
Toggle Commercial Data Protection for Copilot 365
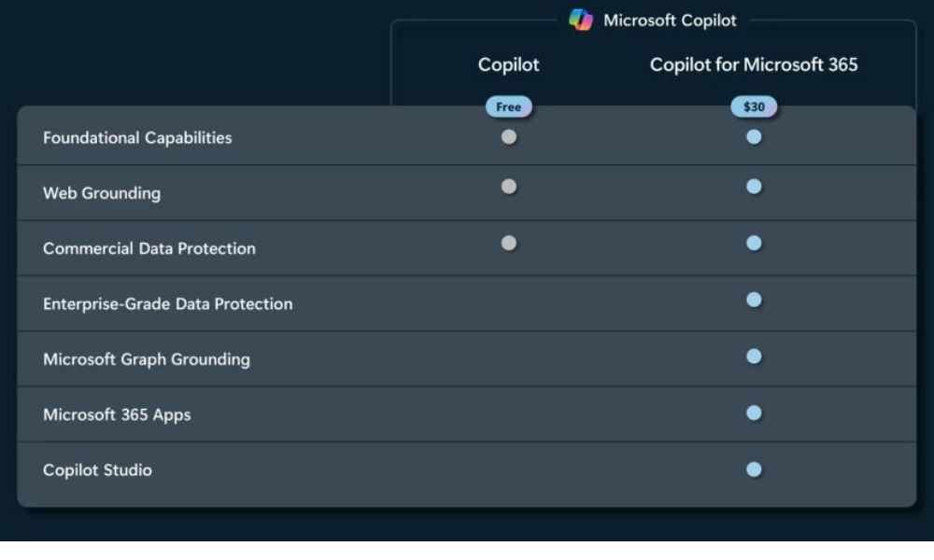(753, 244)
